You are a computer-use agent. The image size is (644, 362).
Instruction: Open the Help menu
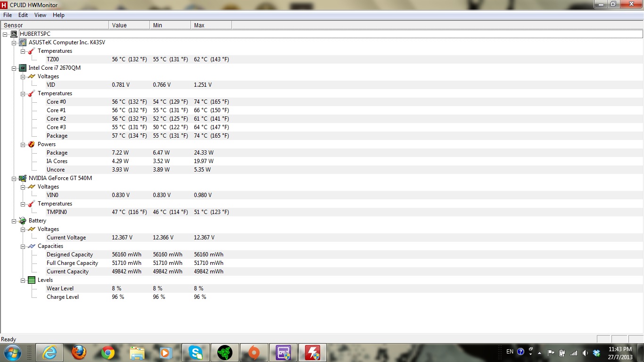(x=59, y=15)
